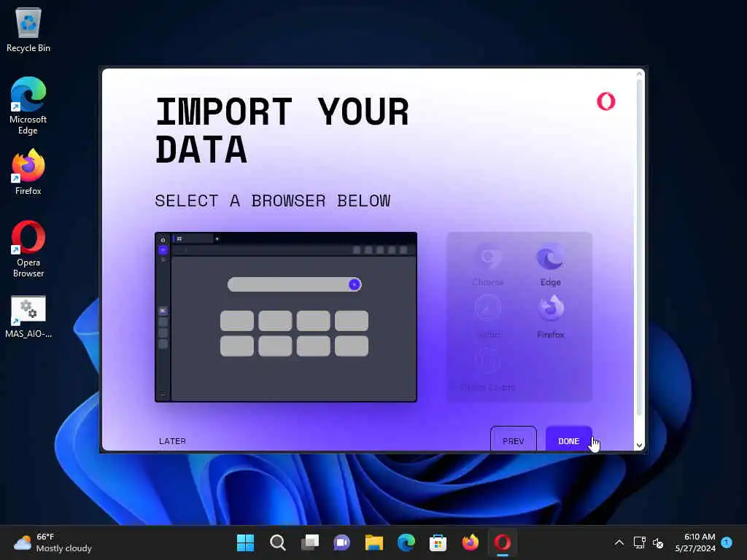Choose the faded Safari option in import list
The height and width of the screenshot is (560, 747).
pyautogui.click(x=488, y=316)
